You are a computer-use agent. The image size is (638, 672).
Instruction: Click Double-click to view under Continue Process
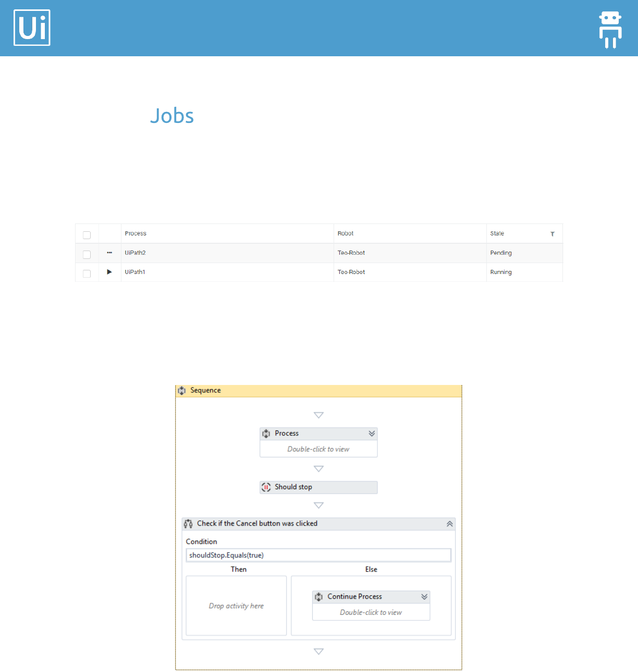[x=371, y=613]
